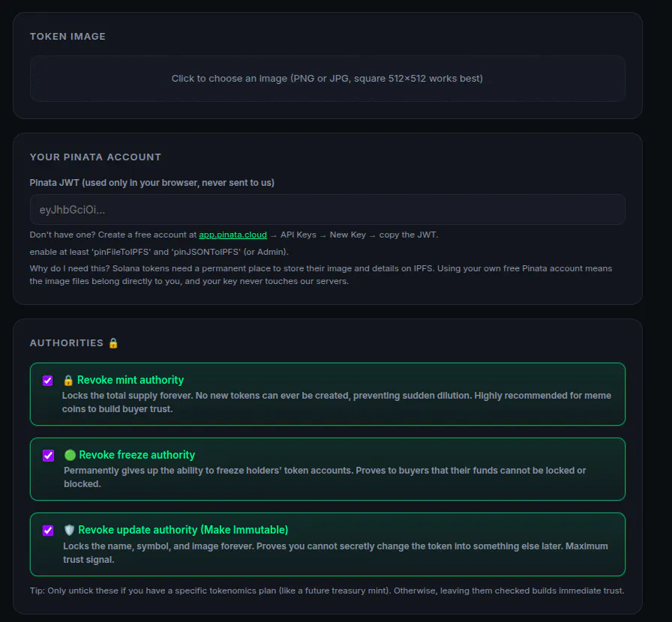Click the mint authority description about total supply

[x=337, y=402]
